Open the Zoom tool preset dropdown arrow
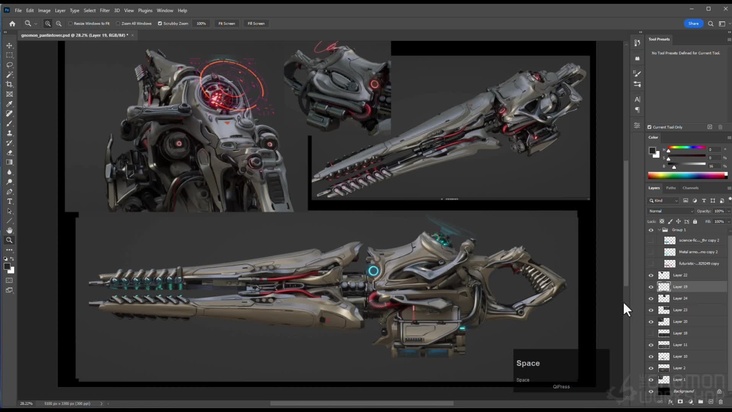732x412 pixels. click(35, 24)
